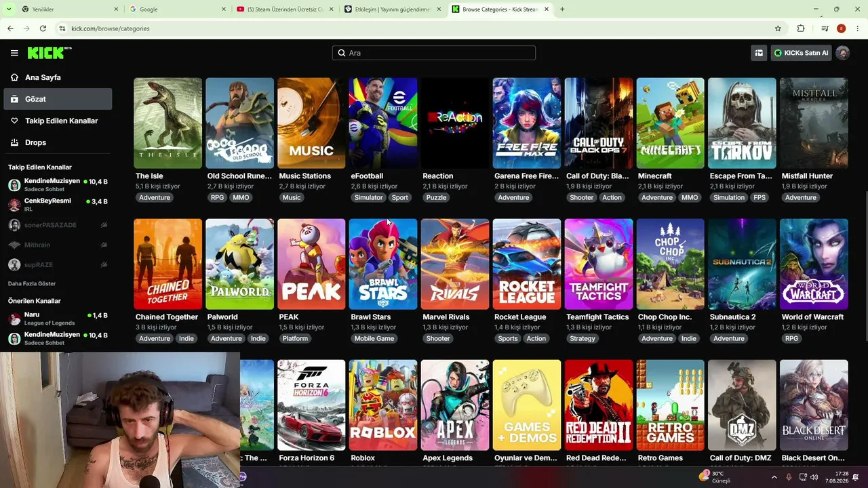Open the Minecraft category cover
The width and height of the screenshot is (868, 488).
point(670,123)
